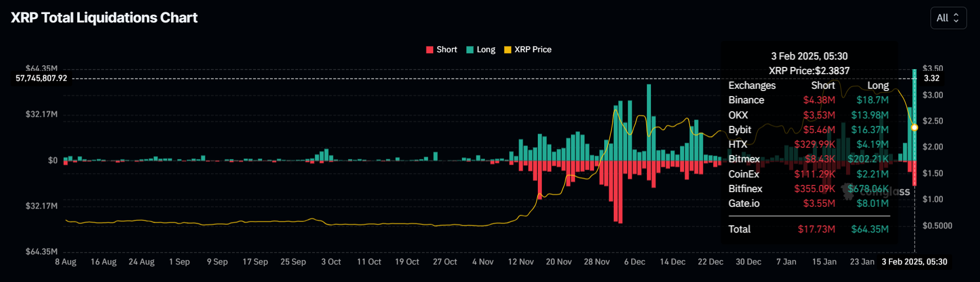This screenshot has height=282, width=980.
Task: Click the up-down chevron beside All
Action: click(x=956, y=18)
